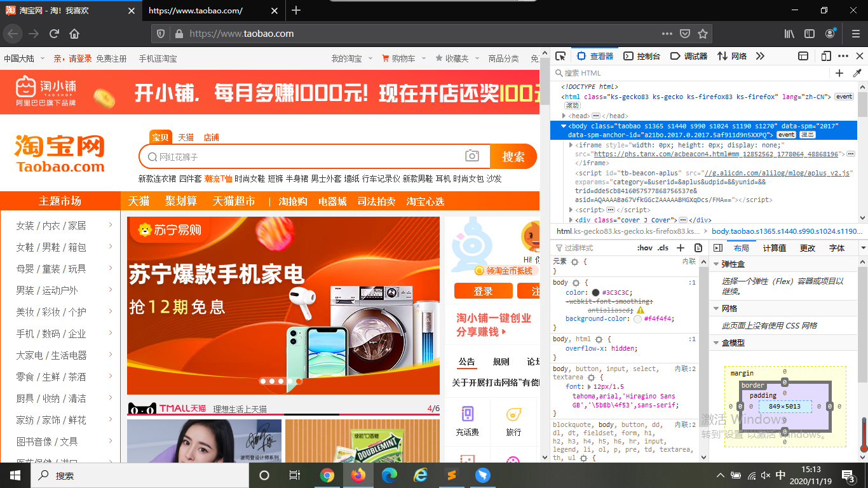Go to Firefox home page

point(74,34)
